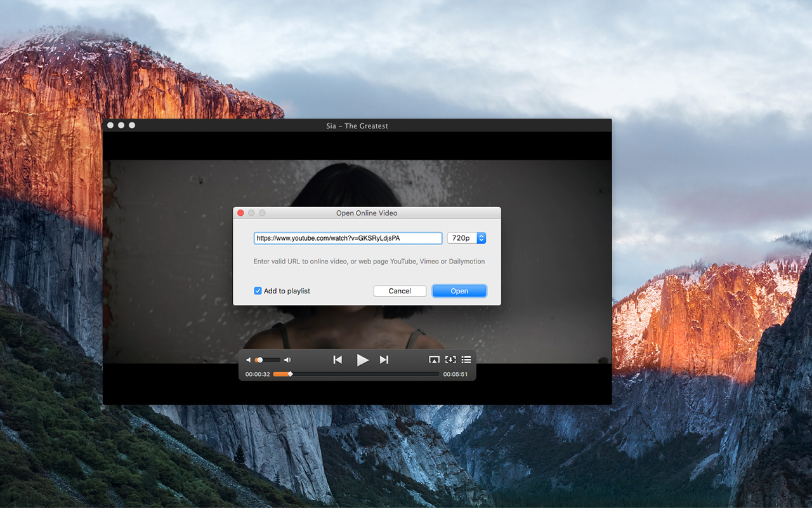Click the Open Online Video dialog title
This screenshot has width=812, height=508.
click(x=367, y=213)
